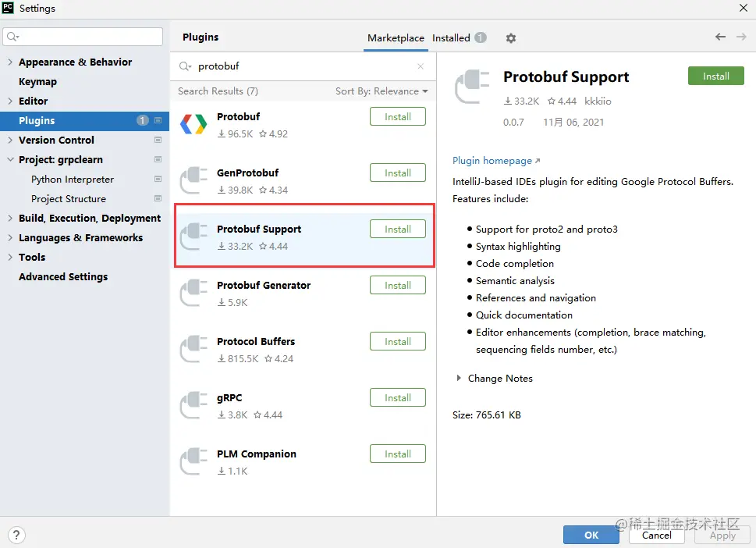This screenshot has height=548, width=756.
Task: Close the Settings dialog
Action: (744, 8)
